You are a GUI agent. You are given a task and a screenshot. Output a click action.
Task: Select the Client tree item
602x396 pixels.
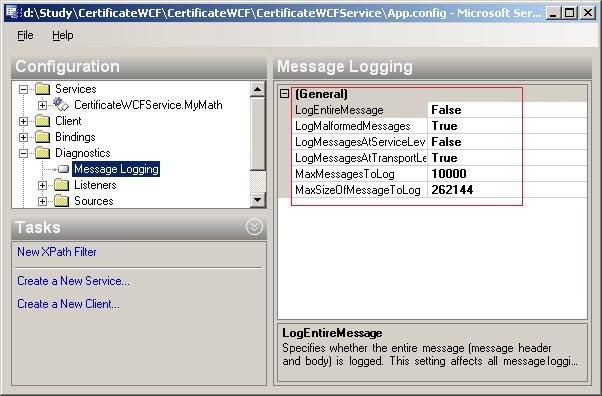pyautogui.click(x=68, y=121)
